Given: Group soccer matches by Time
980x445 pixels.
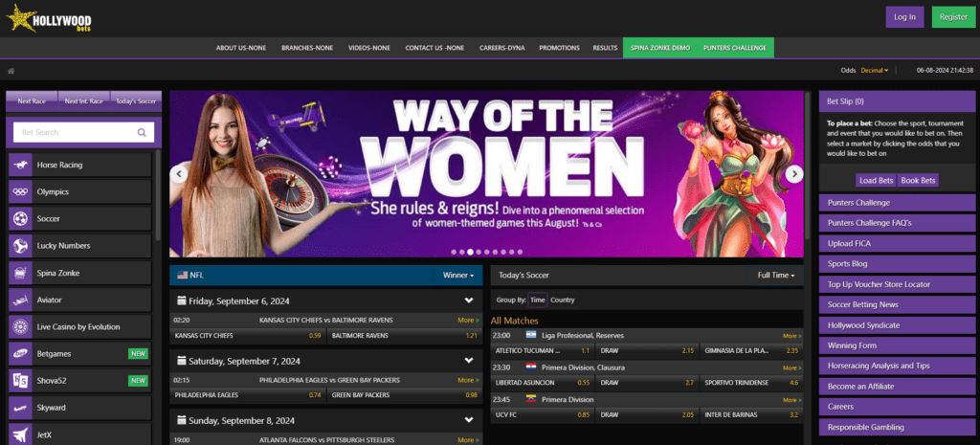Looking at the screenshot, I should (538, 300).
